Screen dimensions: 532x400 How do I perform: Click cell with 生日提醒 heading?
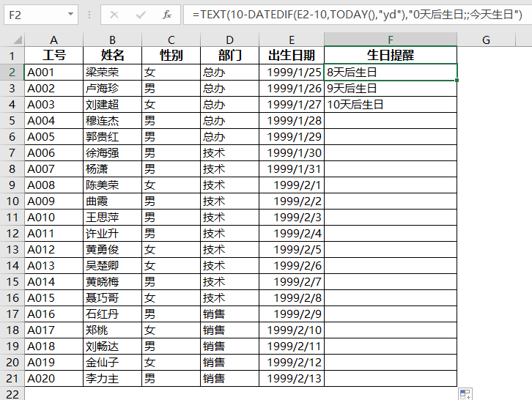point(390,55)
